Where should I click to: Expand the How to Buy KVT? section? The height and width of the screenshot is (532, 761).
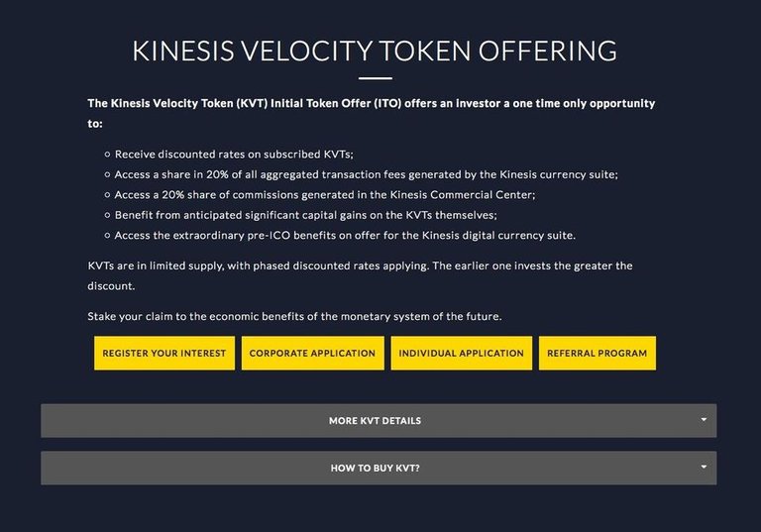(379, 468)
